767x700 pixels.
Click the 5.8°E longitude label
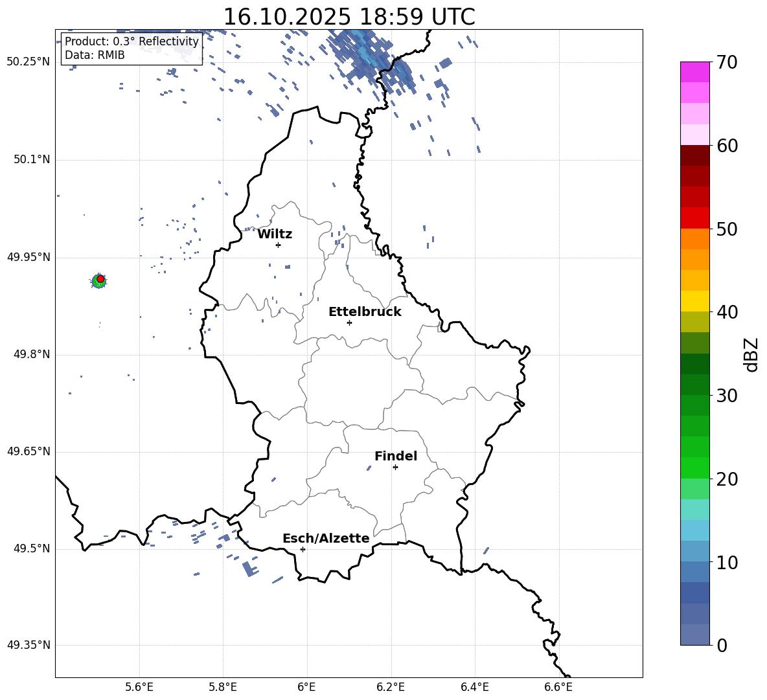(x=223, y=687)
